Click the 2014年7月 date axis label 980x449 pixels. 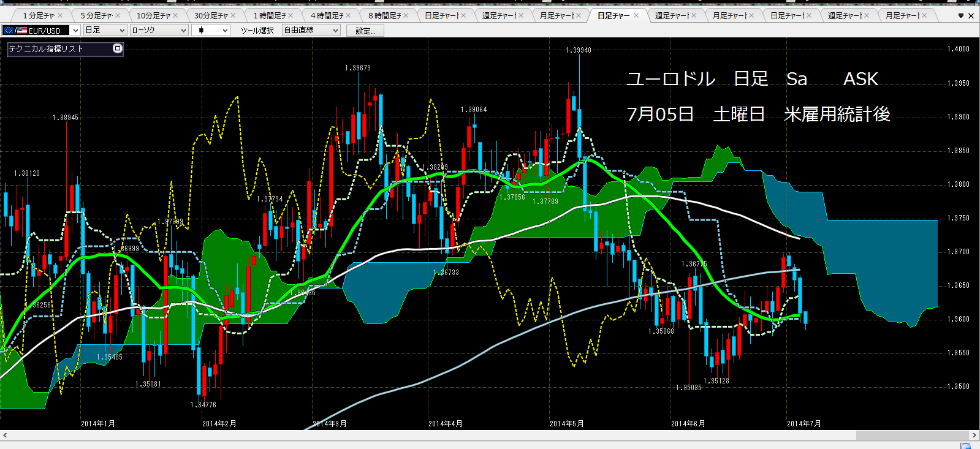click(804, 424)
